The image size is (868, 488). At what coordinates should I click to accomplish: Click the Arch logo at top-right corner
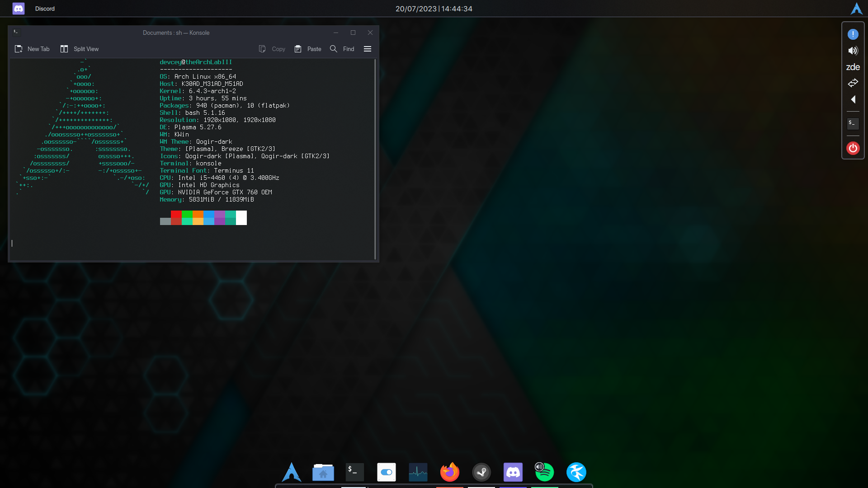857,9
